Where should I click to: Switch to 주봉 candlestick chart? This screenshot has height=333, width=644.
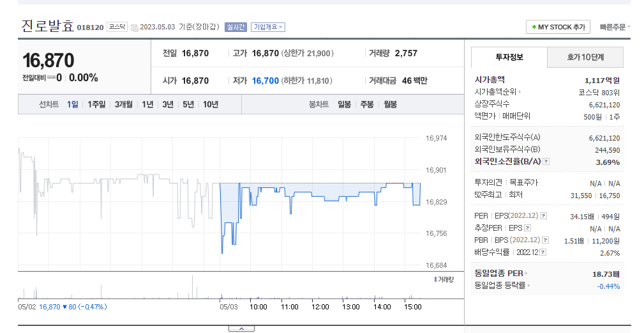click(367, 104)
